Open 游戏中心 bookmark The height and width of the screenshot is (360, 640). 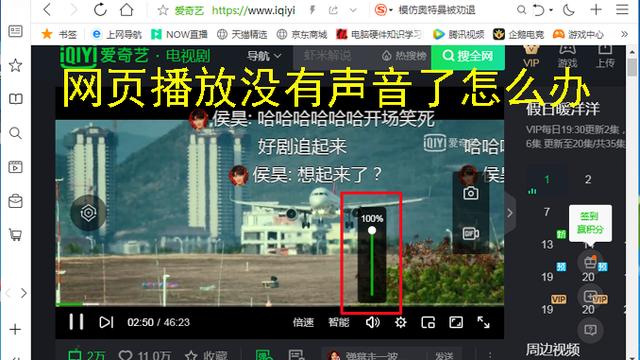coord(578,34)
